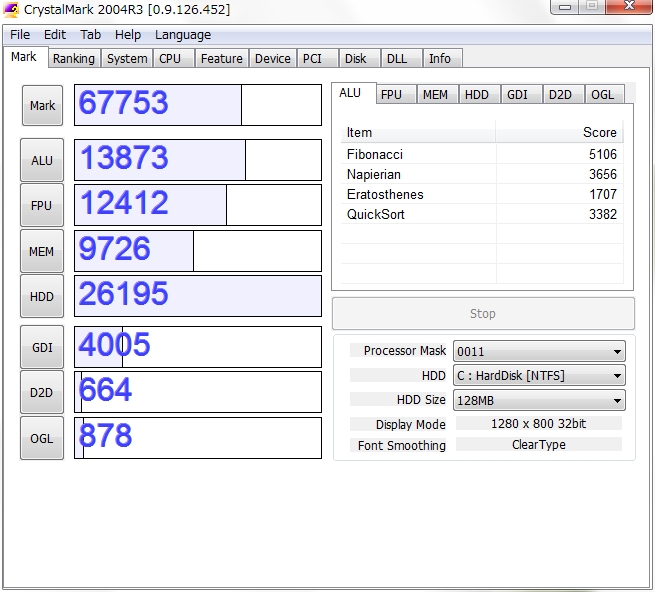Switch to the System tab
The height and width of the screenshot is (592, 655).
pos(127,58)
